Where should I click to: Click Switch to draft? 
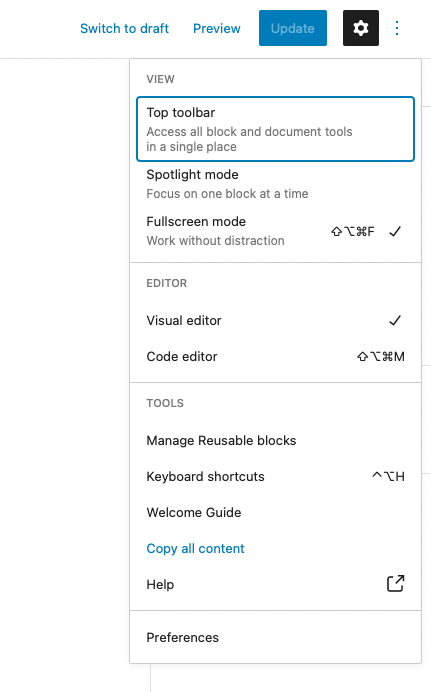tap(124, 28)
